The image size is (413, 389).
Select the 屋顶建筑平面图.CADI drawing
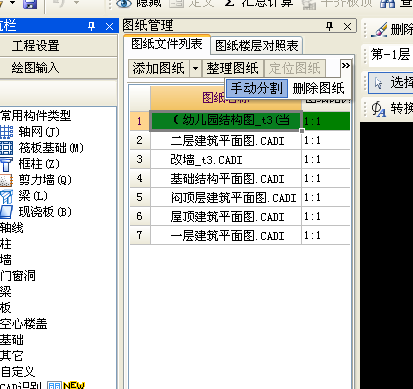(x=226, y=216)
